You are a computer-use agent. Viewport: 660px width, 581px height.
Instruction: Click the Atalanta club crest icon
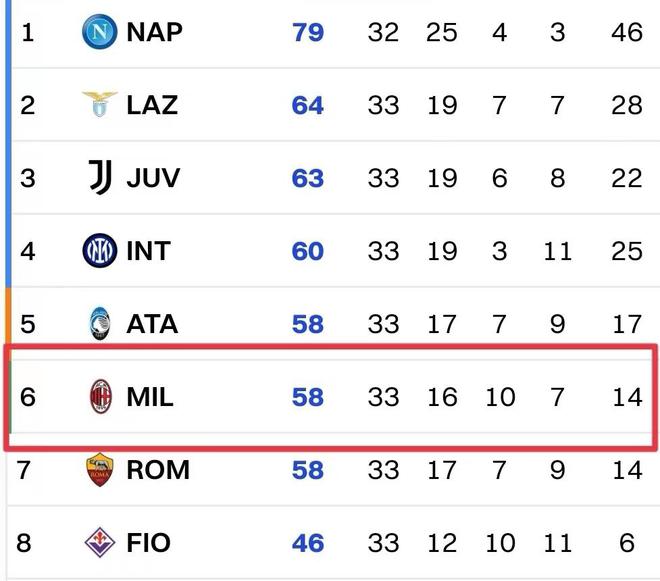pyautogui.click(x=100, y=323)
